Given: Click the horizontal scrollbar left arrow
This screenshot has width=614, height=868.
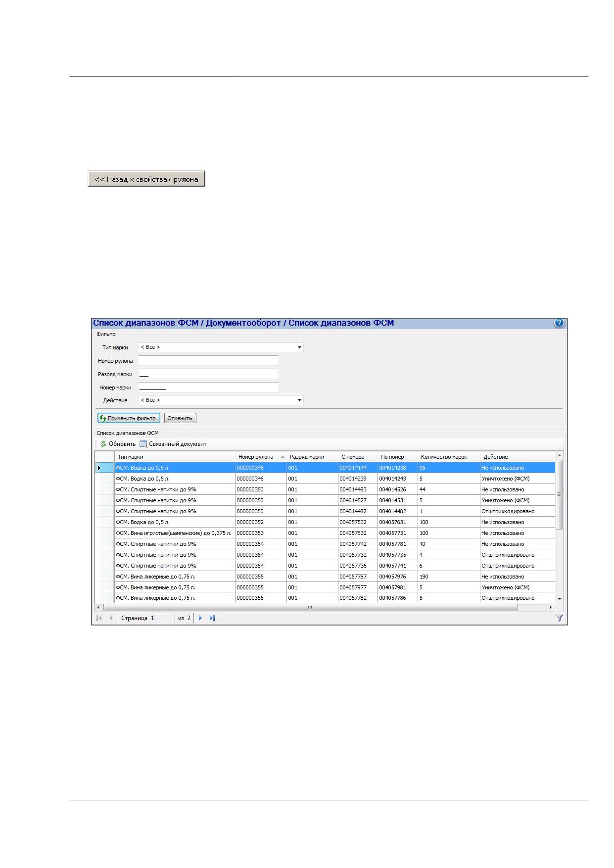Looking at the screenshot, I should [98, 607].
